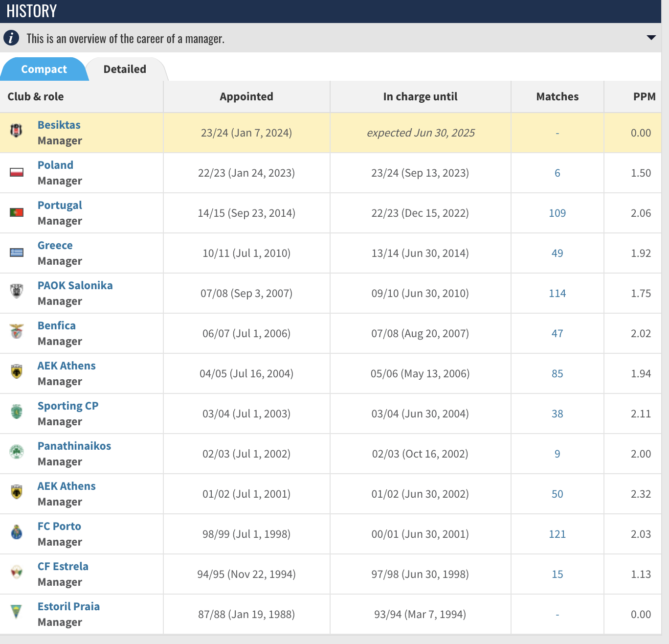669x644 pixels.
Task: Open the 121 matches link for FC Porto
Action: pos(557,534)
